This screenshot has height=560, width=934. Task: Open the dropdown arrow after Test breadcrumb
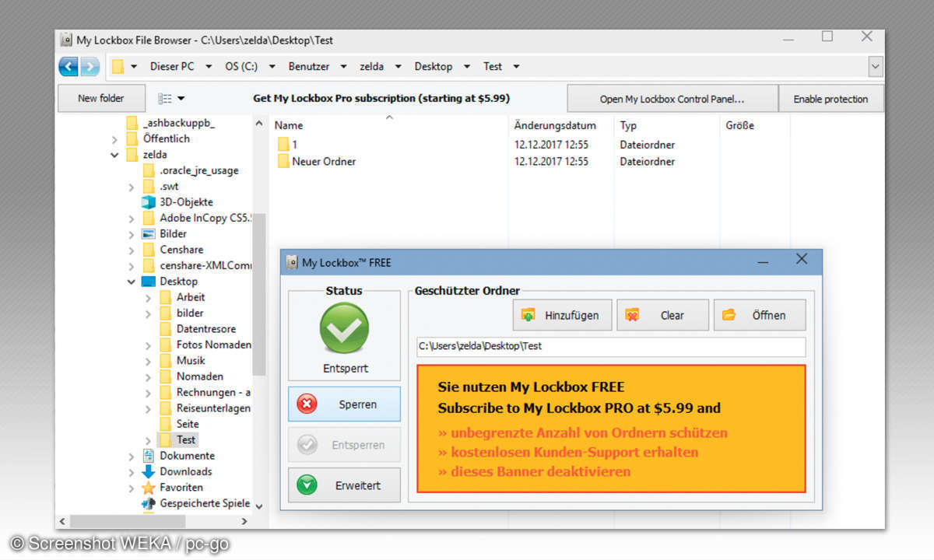[516, 67]
